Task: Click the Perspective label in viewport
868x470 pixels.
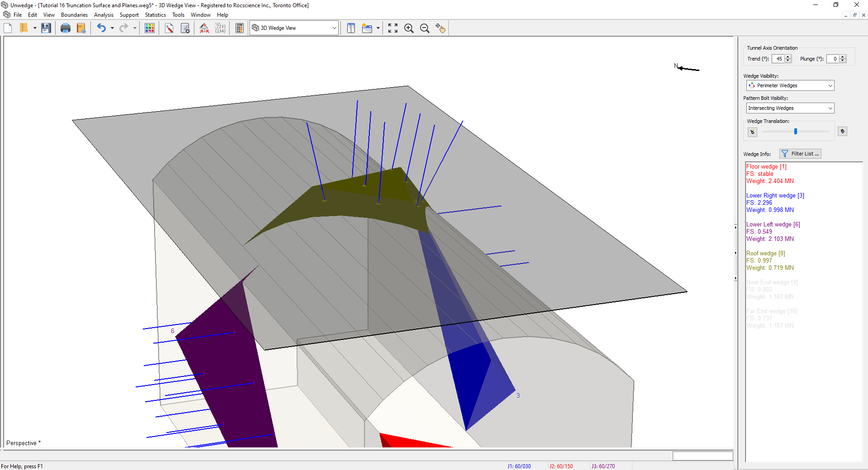Action: click(x=24, y=443)
